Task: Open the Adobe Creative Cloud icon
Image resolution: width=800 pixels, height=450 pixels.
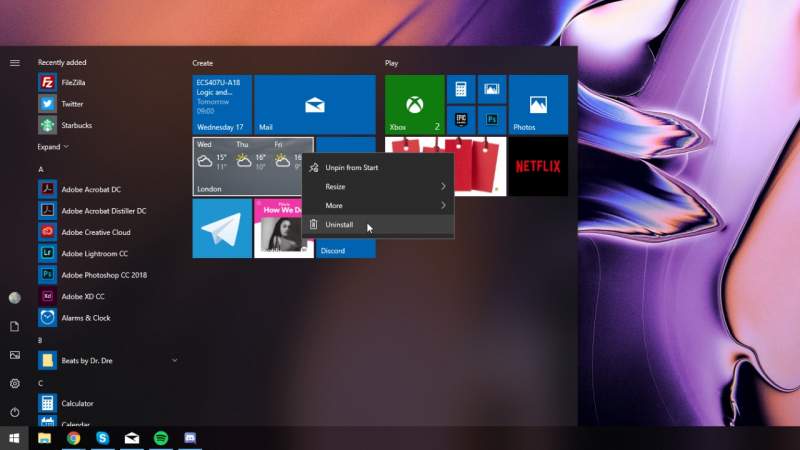Action: 47,232
